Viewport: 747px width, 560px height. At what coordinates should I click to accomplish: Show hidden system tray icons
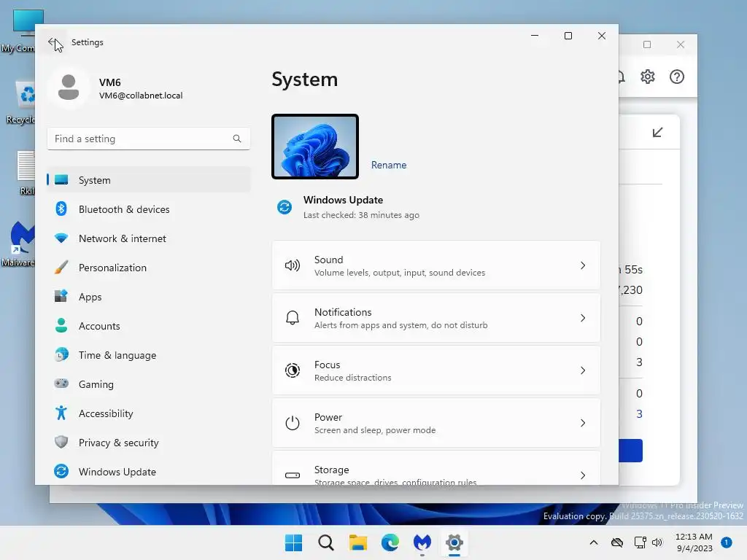click(x=594, y=542)
